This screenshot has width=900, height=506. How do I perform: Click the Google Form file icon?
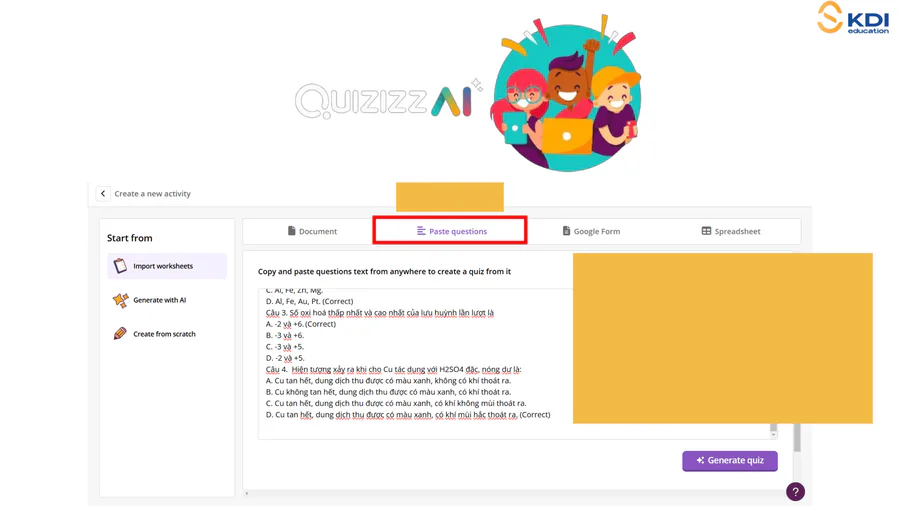click(566, 231)
